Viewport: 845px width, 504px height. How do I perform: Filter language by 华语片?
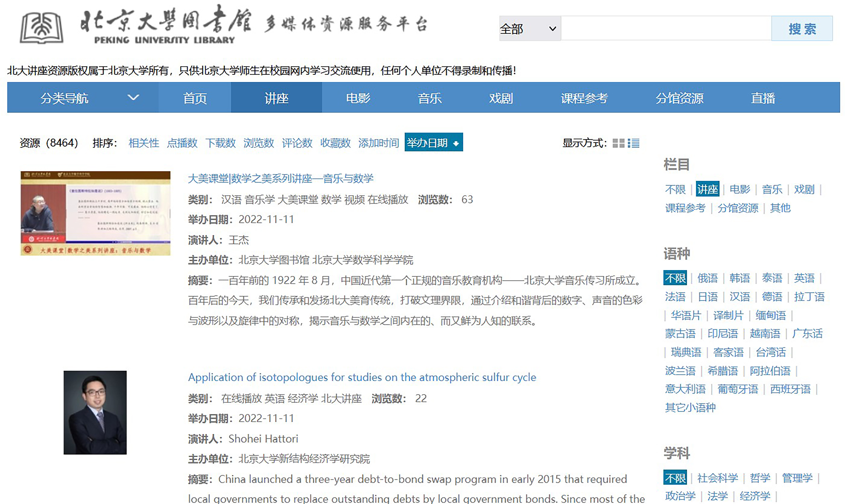coord(686,316)
